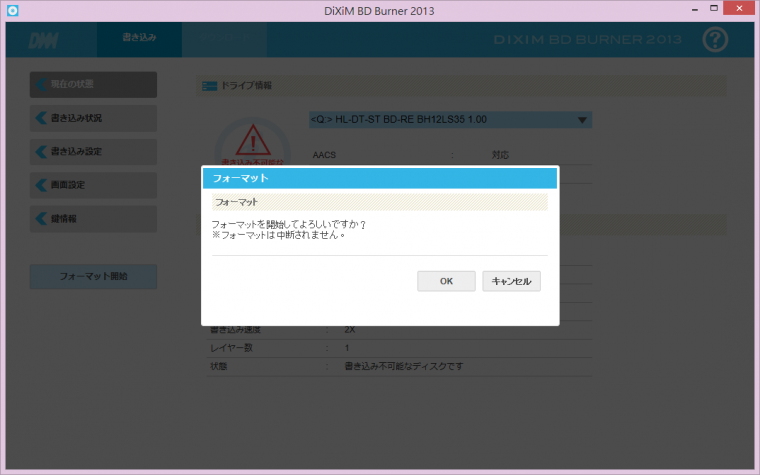Open the 現在の状態 sidebar item

[x=93, y=84]
